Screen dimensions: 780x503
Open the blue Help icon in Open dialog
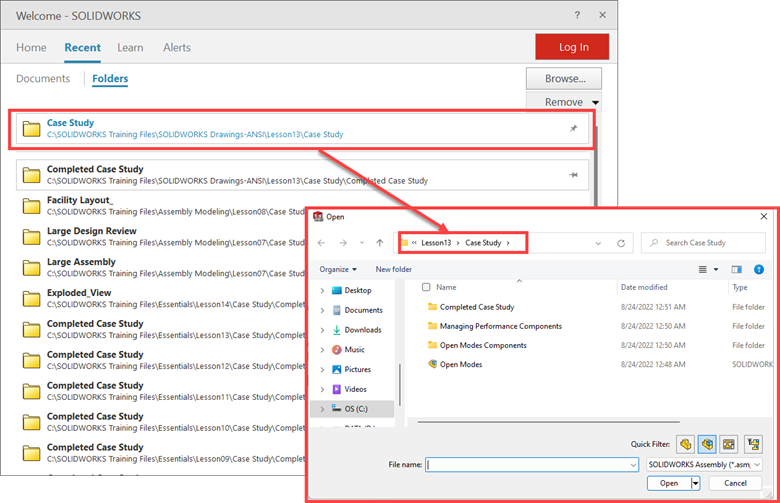(x=759, y=269)
